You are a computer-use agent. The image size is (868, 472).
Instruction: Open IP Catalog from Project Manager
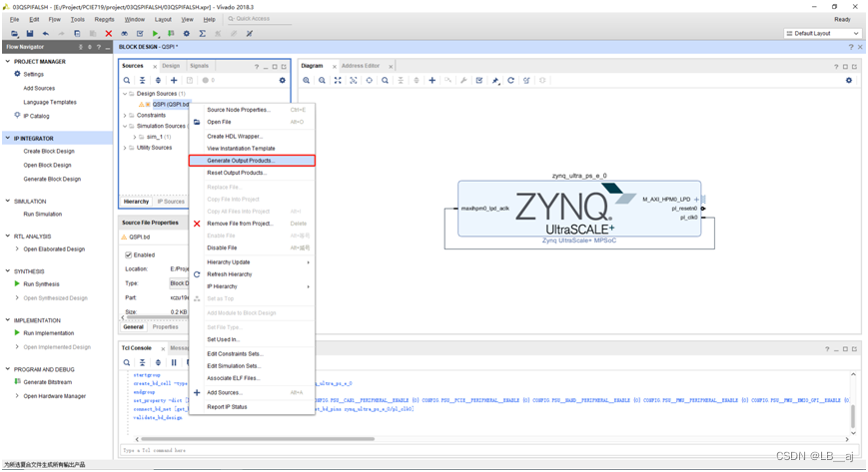click(x=36, y=116)
